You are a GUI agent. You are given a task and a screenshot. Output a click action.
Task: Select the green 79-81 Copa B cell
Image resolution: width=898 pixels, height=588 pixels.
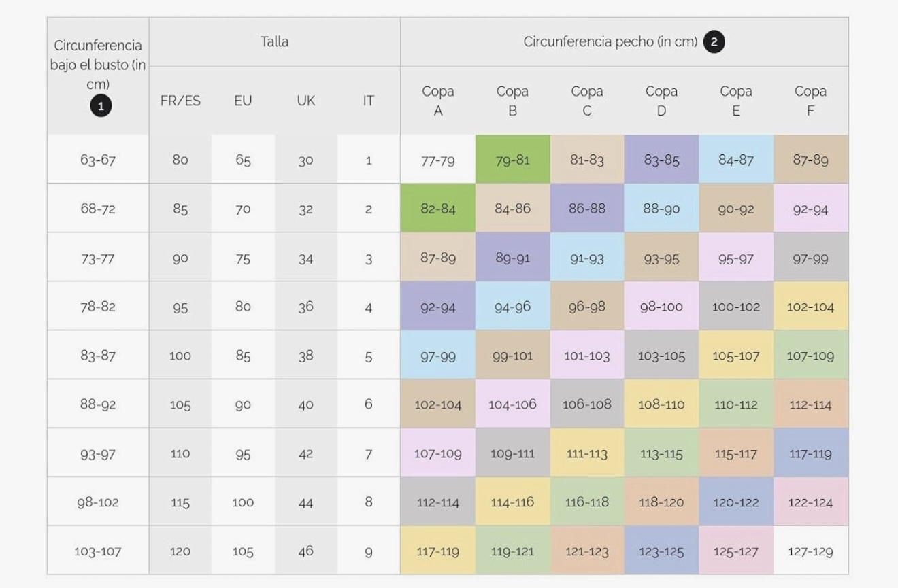pos(512,160)
